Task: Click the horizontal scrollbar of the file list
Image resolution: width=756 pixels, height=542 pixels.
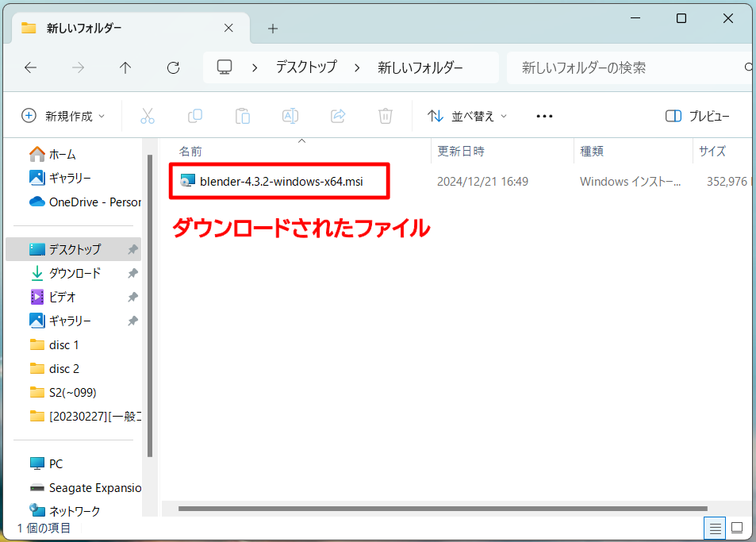Action: [443, 508]
